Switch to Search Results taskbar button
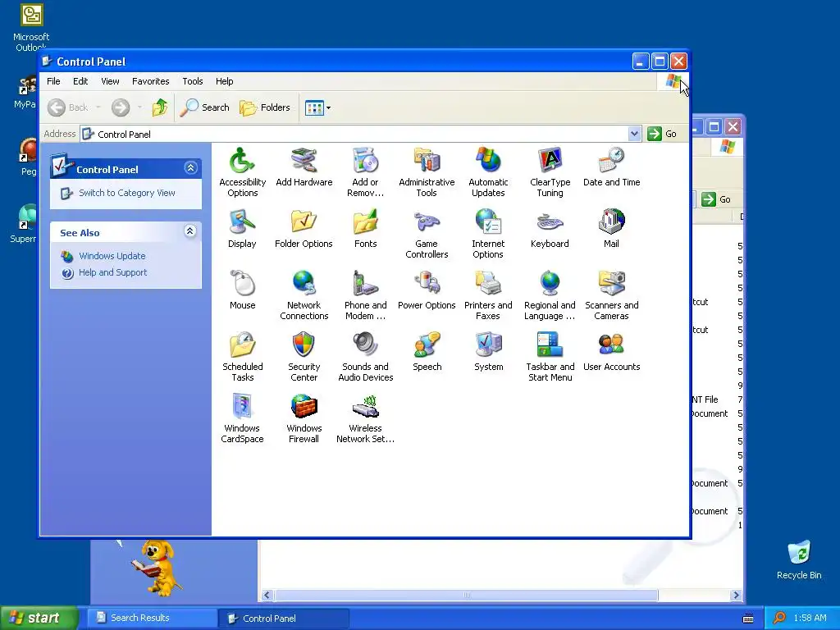 152,618
